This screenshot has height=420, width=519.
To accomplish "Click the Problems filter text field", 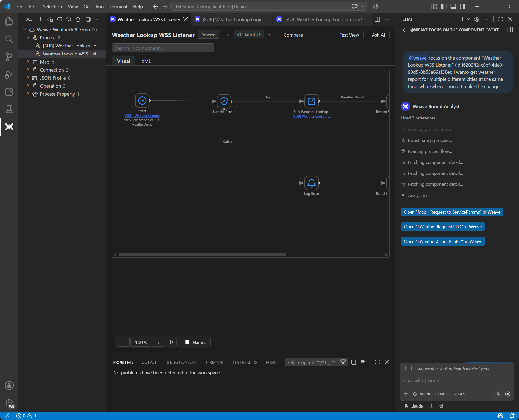I will coord(313,362).
